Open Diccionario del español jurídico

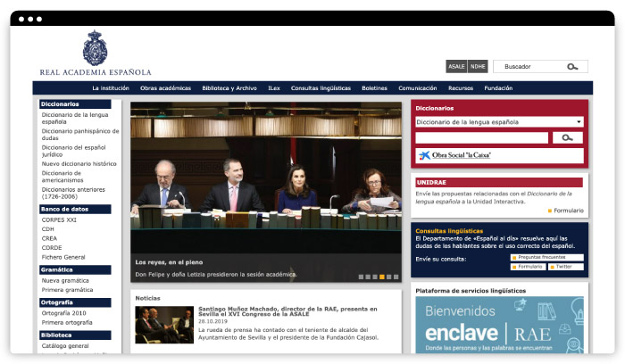[74, 151]
